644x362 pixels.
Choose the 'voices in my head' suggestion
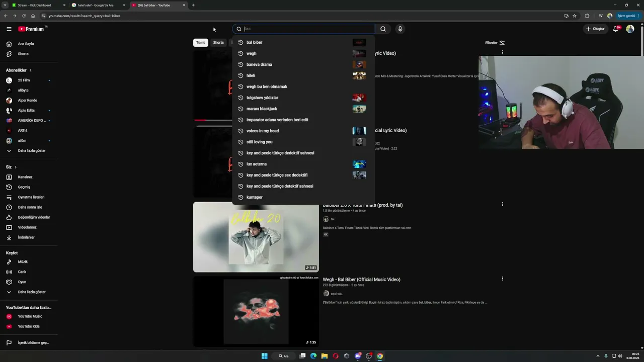[303, 131]
